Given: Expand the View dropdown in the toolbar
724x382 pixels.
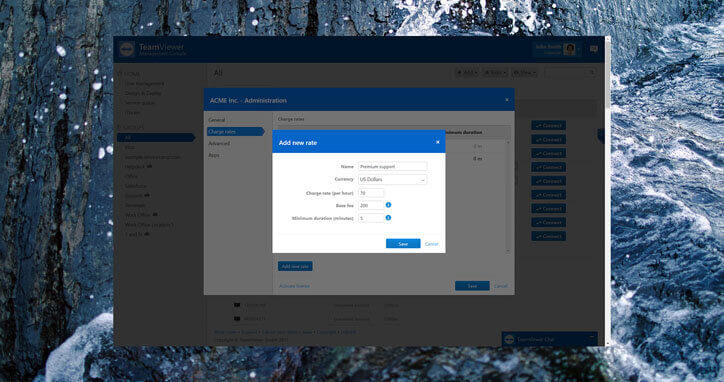Looking at the screenshot, I should [525, 73].
